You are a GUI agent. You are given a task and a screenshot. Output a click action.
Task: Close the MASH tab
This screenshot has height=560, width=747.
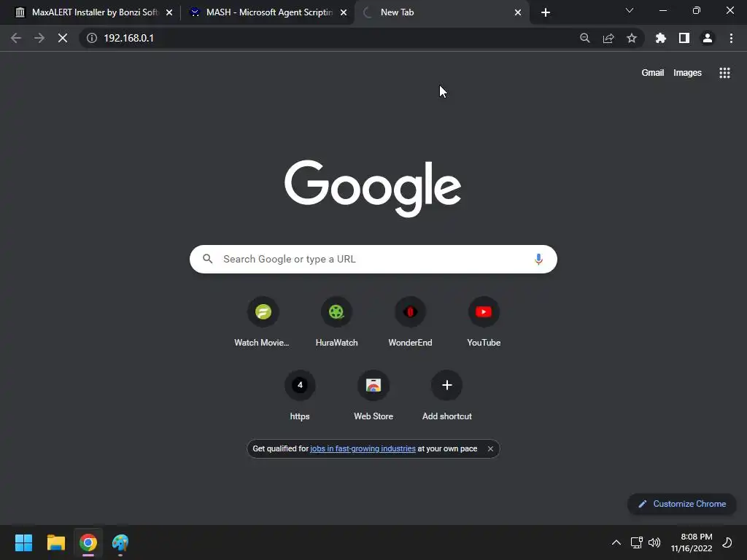tap(344, 12)
